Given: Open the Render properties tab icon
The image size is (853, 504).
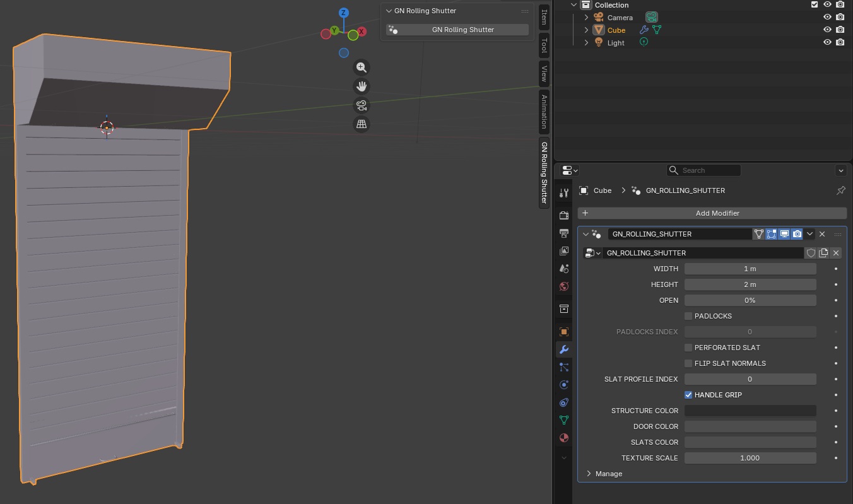Looking at the screenshot, I should click(564, 216).
